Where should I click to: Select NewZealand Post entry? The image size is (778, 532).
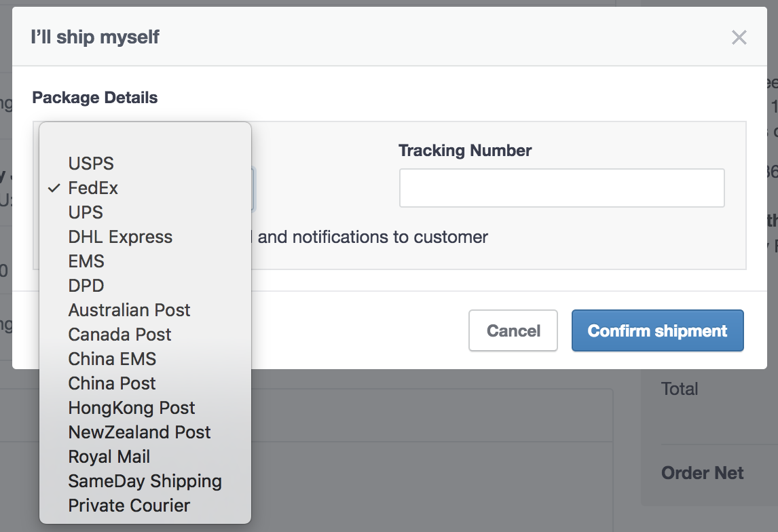click(139, 432)
